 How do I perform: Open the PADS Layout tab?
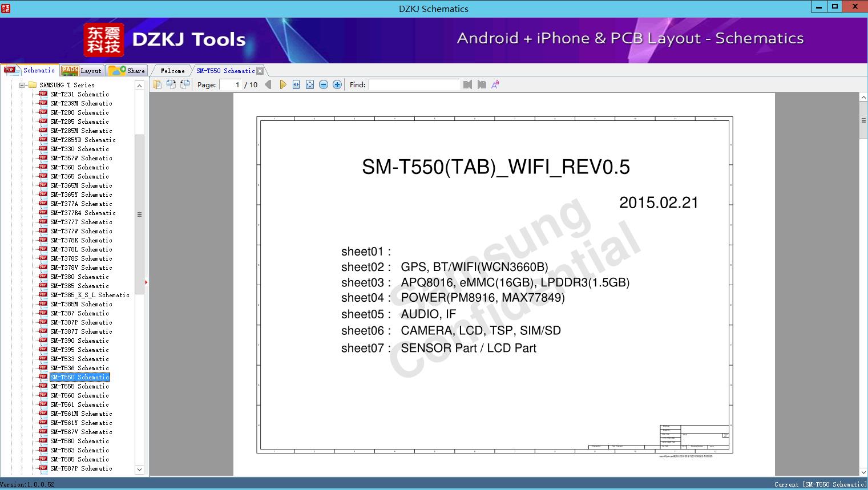point(82,71)
